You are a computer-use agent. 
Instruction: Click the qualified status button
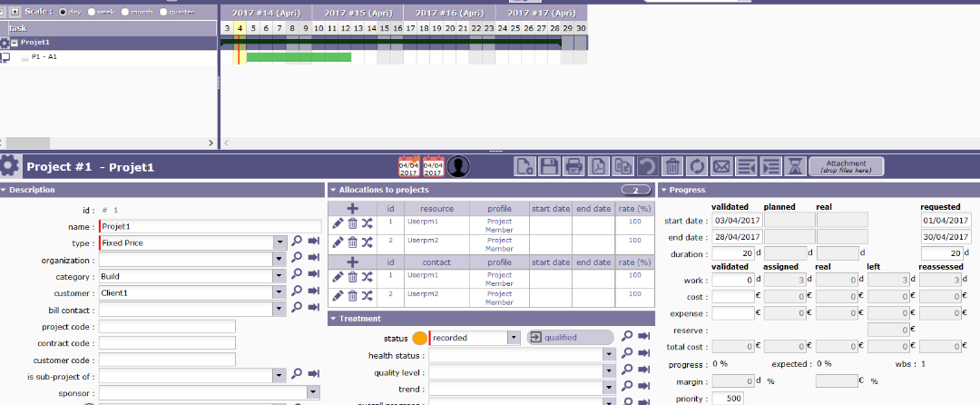click(570, 337)
